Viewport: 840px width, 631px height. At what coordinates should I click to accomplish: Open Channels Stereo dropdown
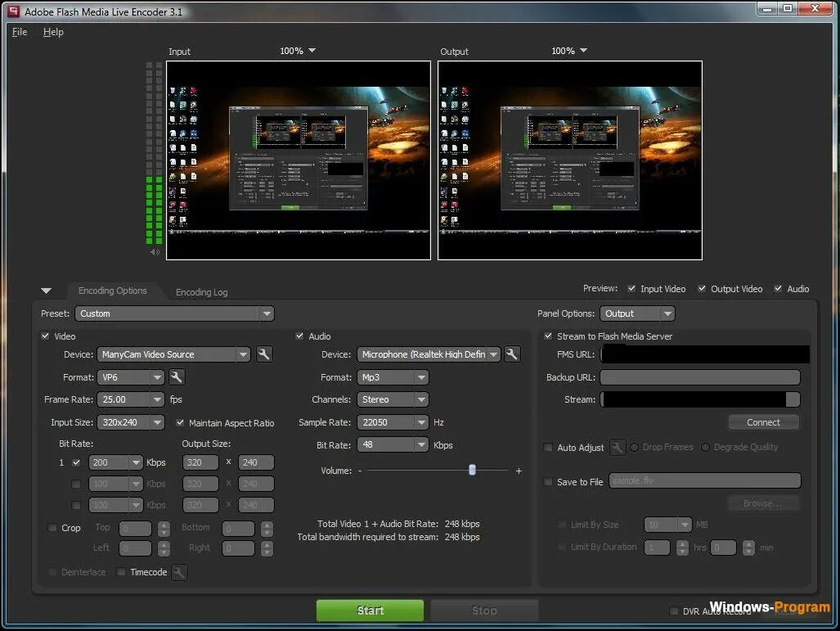(x=393, y=399)
